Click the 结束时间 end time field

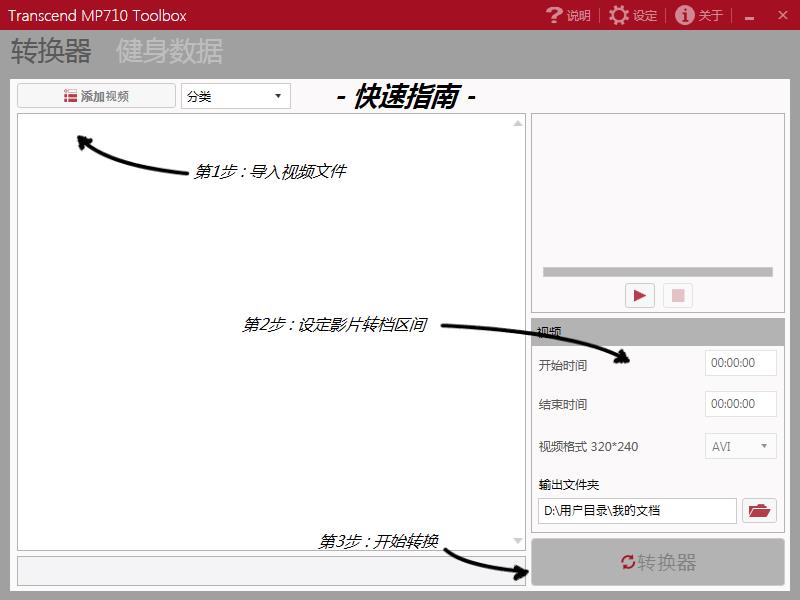point(741,404)
